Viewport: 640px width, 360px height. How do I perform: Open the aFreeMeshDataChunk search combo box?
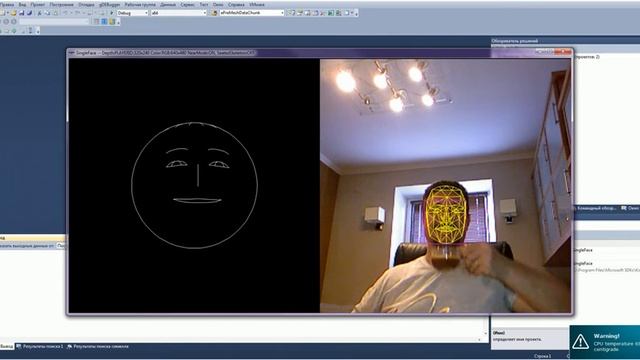click(x=252, y=13)
